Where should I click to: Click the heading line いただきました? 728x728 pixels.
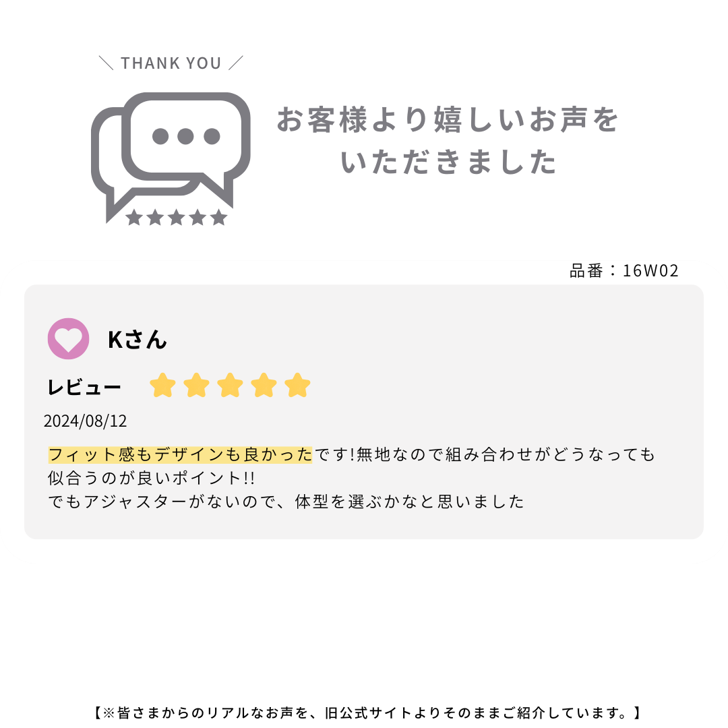[x=448, y=162]
